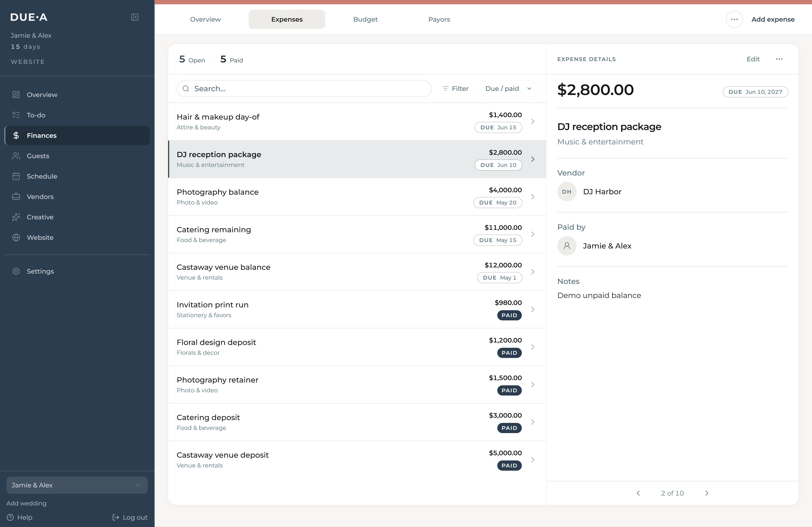Open the Due / paid sort dropdown
This screenshot has height=527, width=812.
coord(508,89)
